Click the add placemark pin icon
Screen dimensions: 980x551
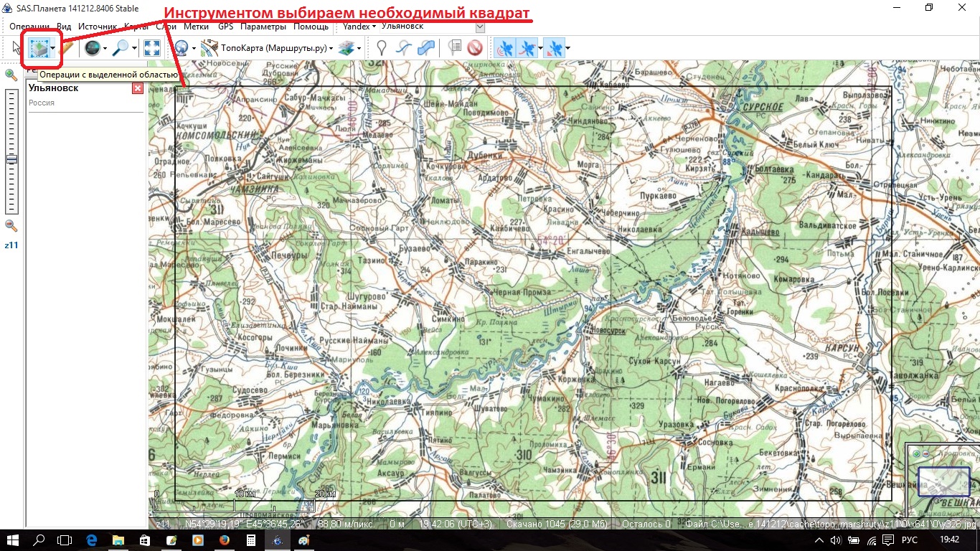pyautogui.click(x=382, y=48)
